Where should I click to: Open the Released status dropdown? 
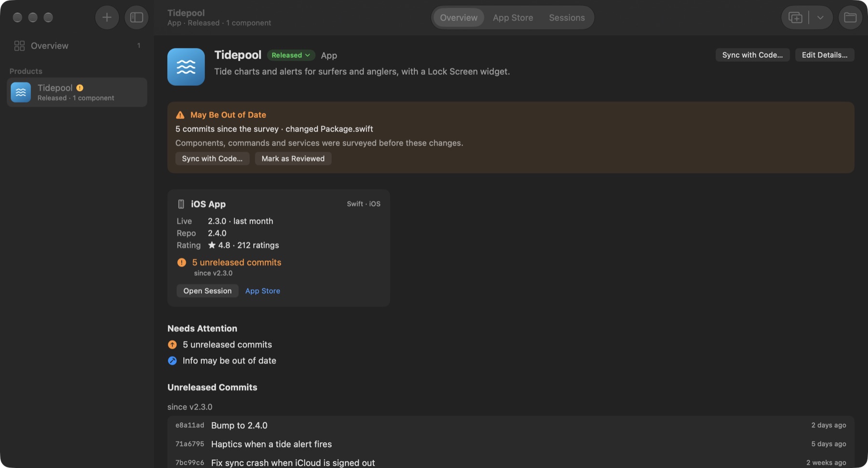pyautogui.click(x=291, y=55)
